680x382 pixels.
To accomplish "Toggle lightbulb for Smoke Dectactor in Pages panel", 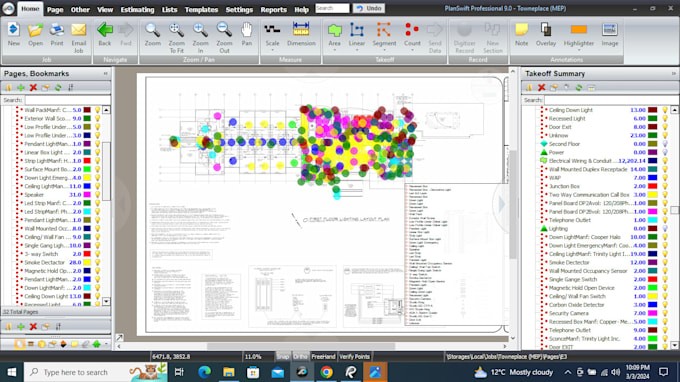I will pyautogui.click(x=98, y=262).
